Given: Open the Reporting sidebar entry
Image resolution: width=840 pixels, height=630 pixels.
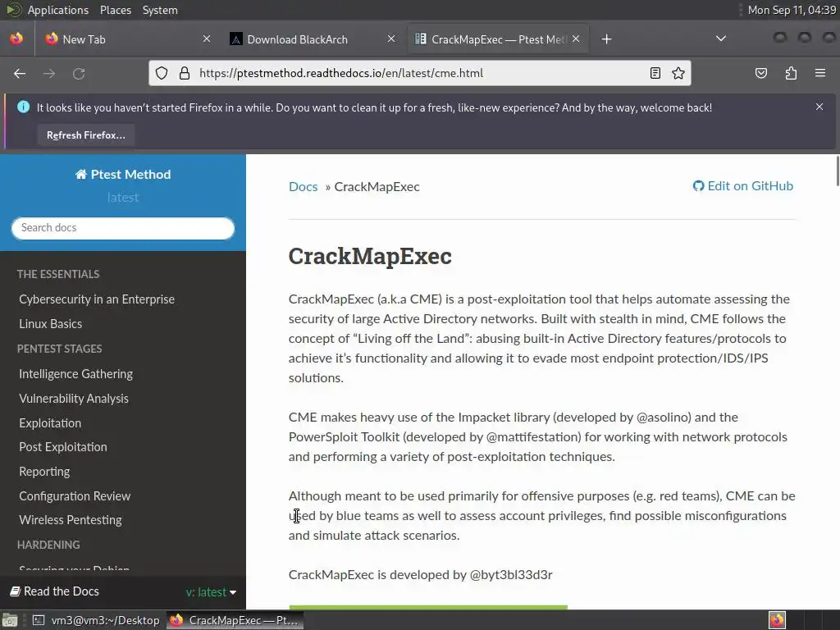Looking at the screenshot, I should click(x=44, y=471).
